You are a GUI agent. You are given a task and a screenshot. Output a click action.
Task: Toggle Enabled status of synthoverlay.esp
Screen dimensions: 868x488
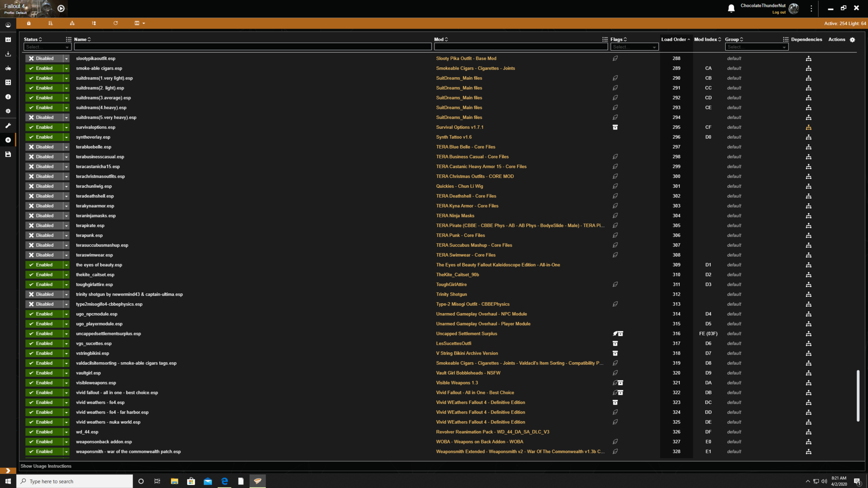44,137
